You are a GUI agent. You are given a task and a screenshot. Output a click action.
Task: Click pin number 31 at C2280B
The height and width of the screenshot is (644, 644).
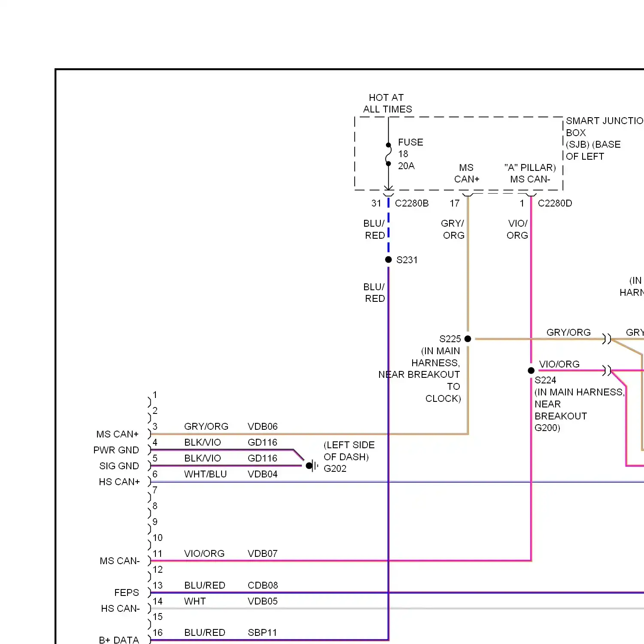[376, 203]
